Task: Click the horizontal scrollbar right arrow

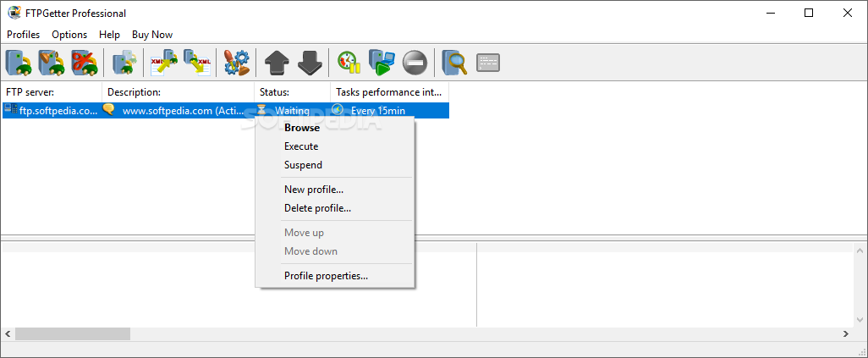Action: coord(846,333)
